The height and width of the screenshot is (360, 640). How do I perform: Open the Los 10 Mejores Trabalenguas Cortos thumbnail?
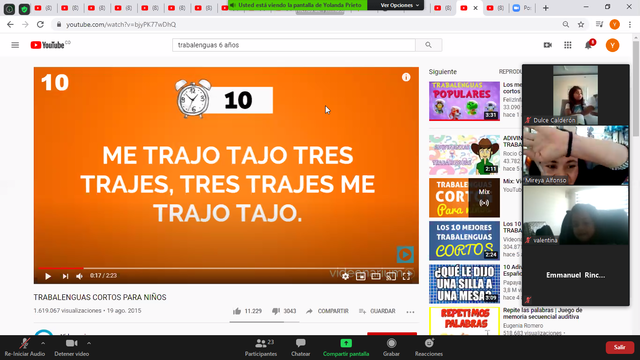tap(464, 240)
